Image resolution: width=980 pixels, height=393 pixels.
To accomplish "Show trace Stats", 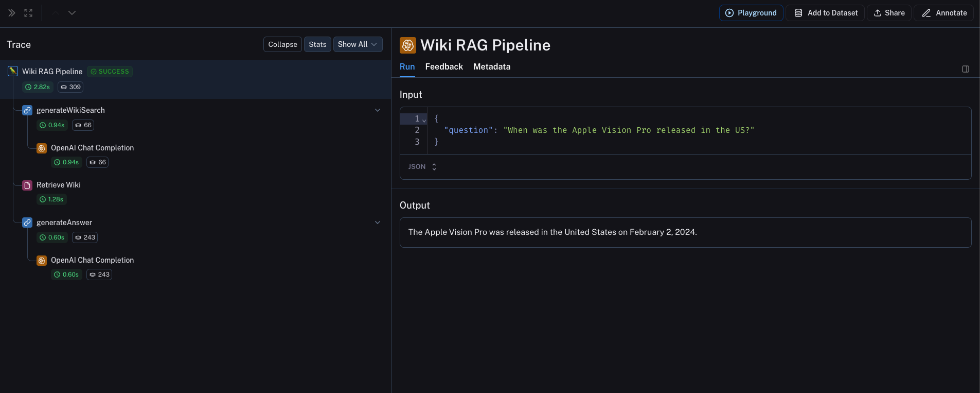I will [x=317, y=44].
